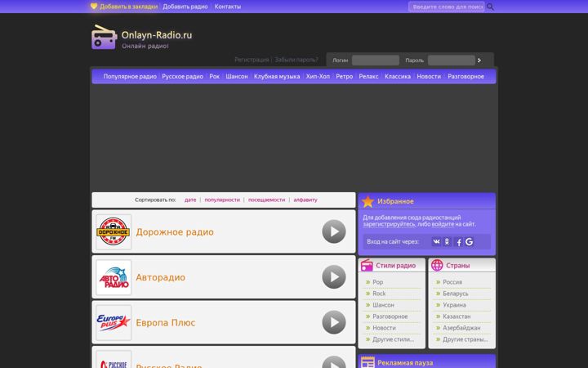The height and width of the screenshot is (368, 588).
Task: Submit login with arrow button
Action: (x=479, y=60)
